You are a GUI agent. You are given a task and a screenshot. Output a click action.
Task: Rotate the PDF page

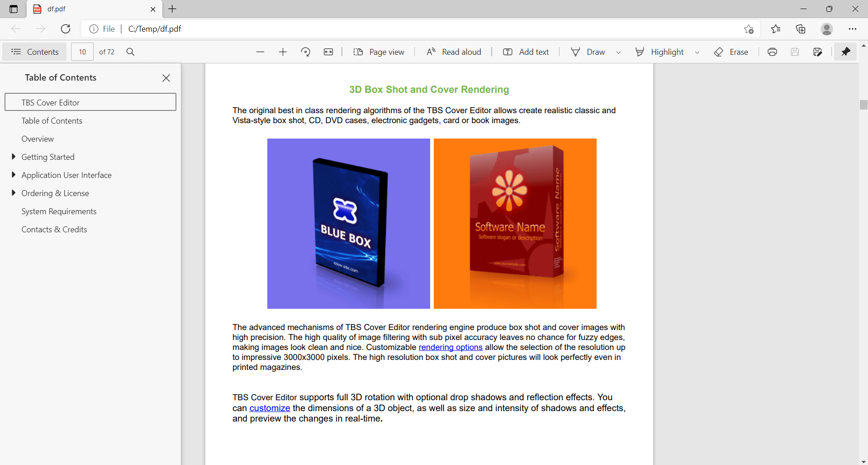(306, 52)
